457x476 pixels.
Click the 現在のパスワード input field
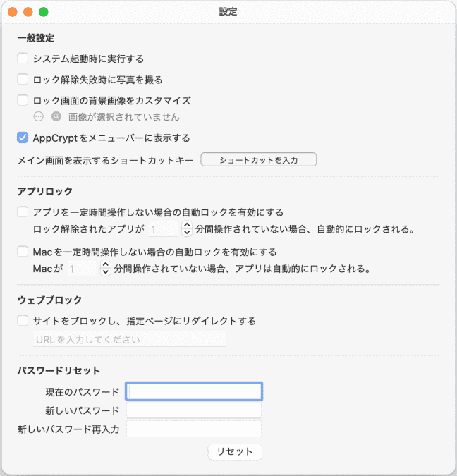pos(194,391)
